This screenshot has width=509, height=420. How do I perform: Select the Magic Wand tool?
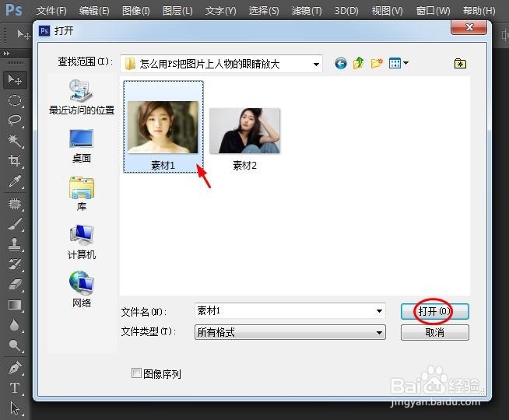(x=15, y=140)
